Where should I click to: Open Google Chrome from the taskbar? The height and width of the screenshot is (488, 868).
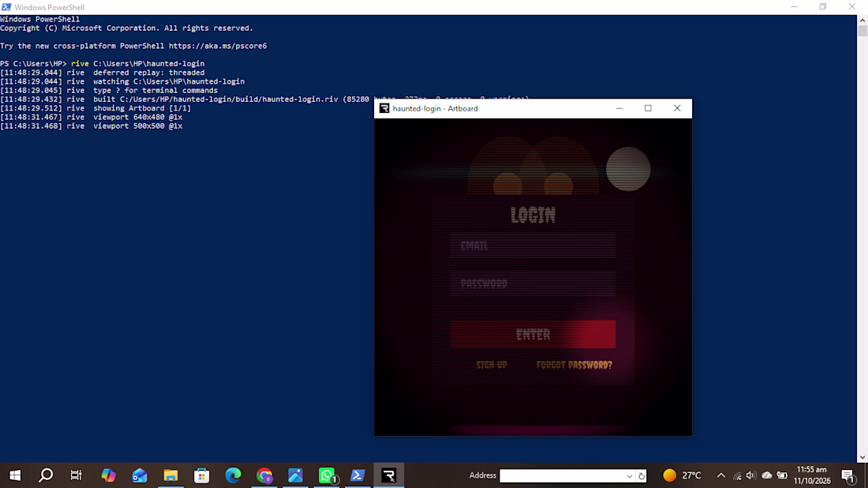click(x=264, y=475)
